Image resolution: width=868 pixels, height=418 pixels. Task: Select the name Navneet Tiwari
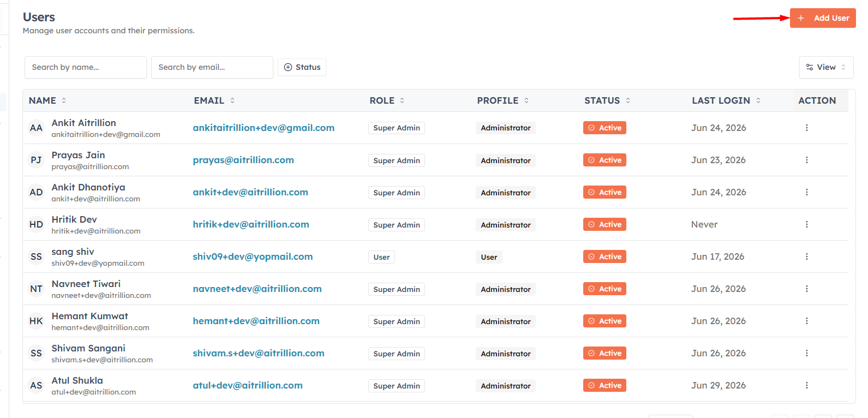coord(86,284)
